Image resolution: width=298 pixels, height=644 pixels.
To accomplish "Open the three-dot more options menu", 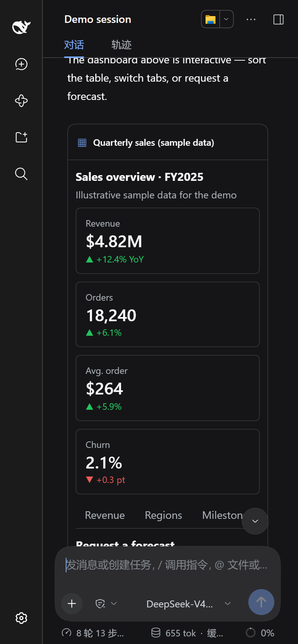I will (x=251, y=19).
